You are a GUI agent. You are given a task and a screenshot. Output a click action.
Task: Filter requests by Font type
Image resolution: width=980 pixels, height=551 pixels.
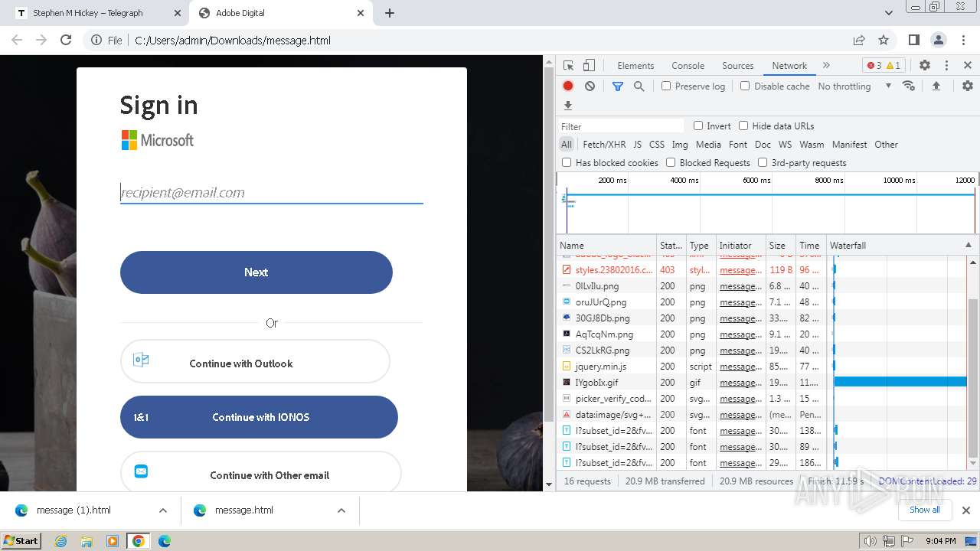click(x=738, y=144)
